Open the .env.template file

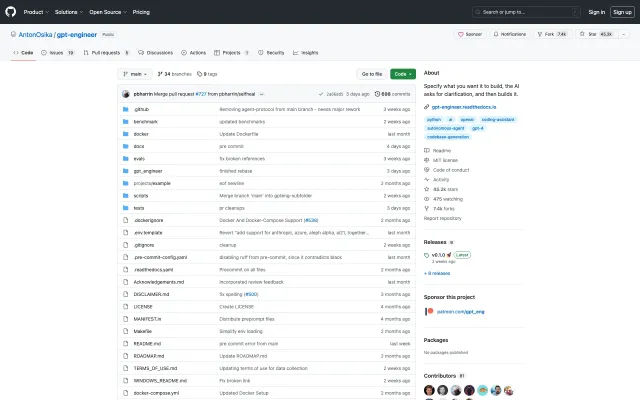[148, 233]
